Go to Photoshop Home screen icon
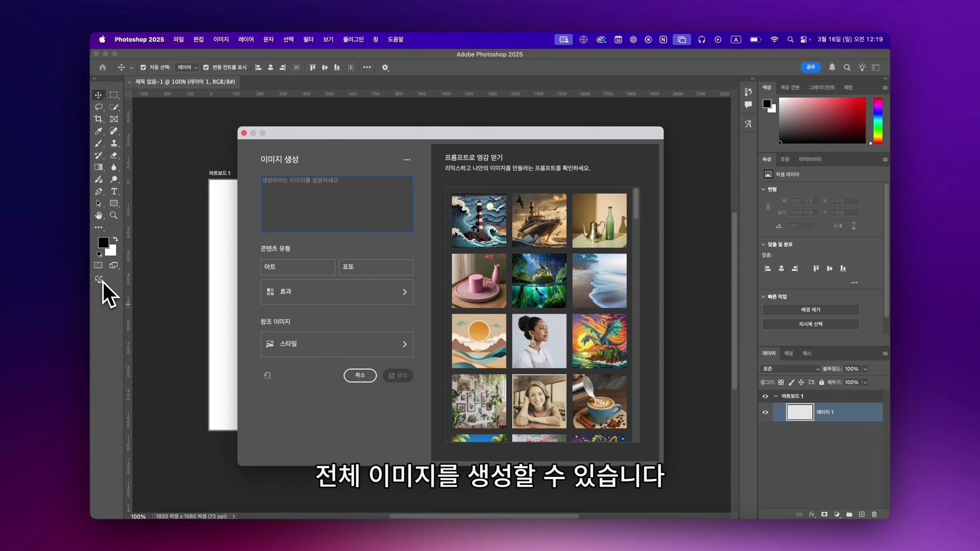980x551 pixels. tap(103, 67)
